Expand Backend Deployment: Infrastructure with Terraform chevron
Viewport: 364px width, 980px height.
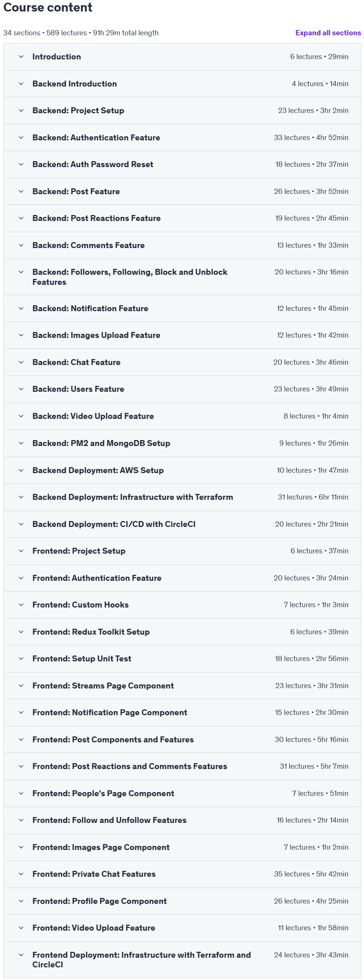pyautogui.click(x=21, y=497)
